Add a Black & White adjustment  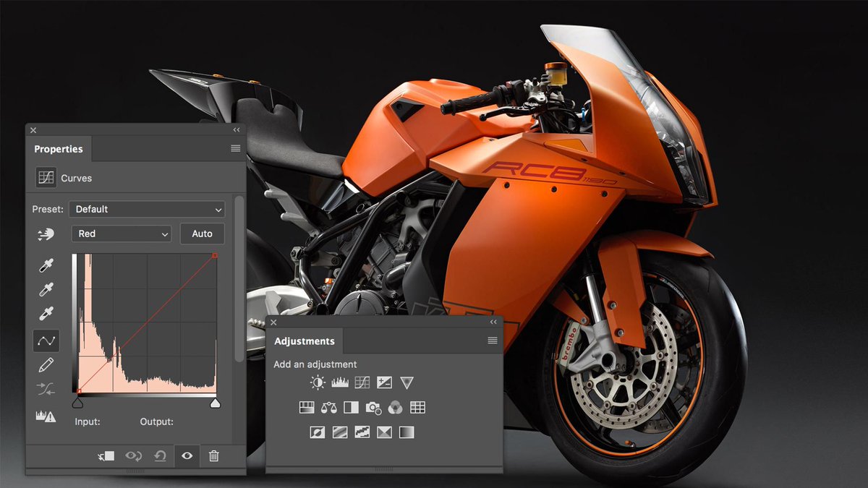[x=351, y=407]
